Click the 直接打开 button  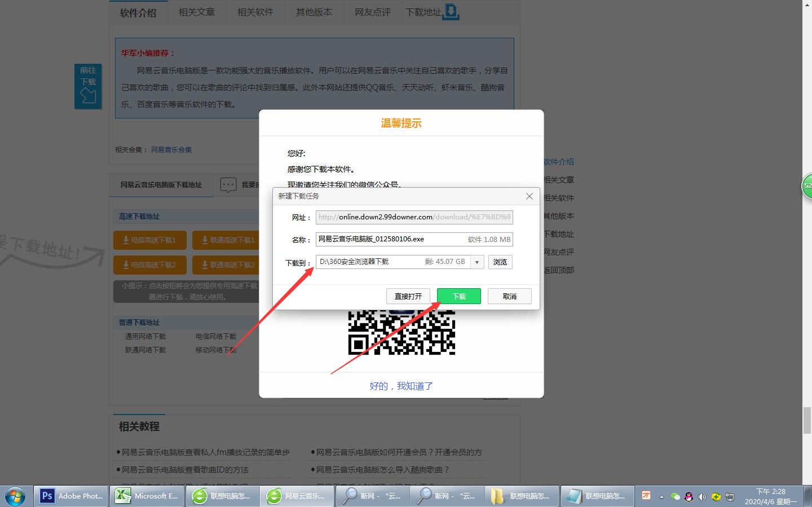(x=408, y=296)
